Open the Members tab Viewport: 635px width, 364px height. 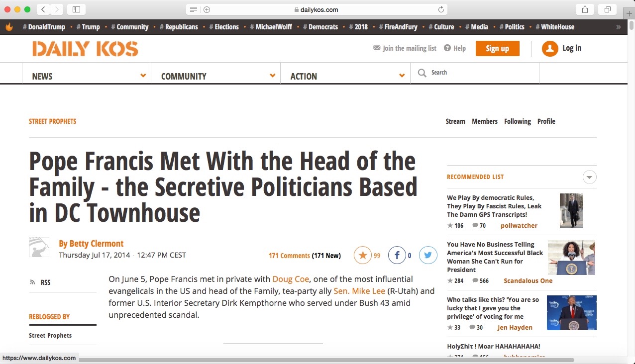(484, 121)
